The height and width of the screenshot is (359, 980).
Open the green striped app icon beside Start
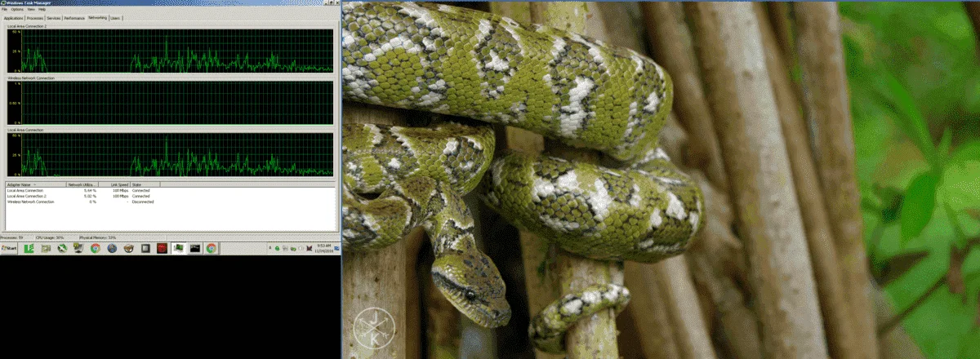click(29, 248)
